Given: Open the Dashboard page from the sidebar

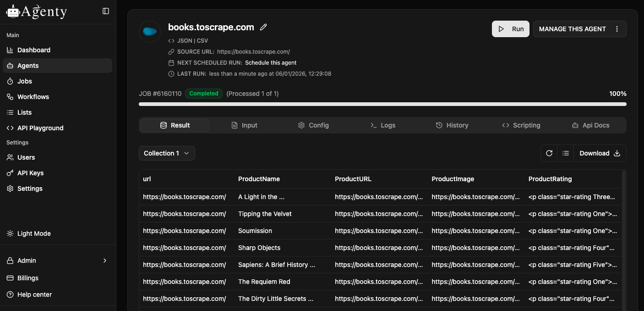Looking at the screenshot, I should click(x=34, y=50).
